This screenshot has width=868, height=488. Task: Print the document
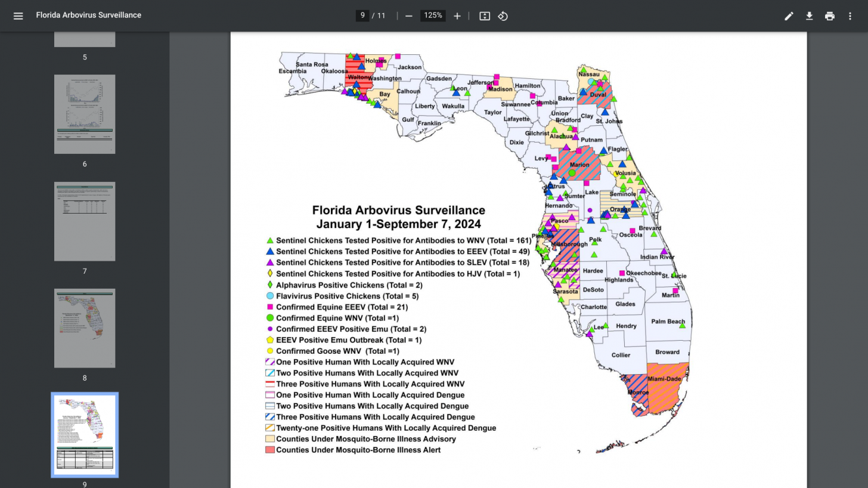(829, 16)
